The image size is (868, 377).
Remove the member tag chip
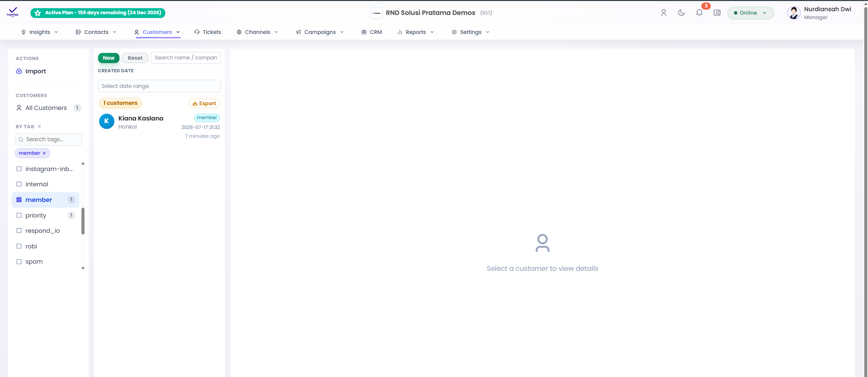tap(44, 153)
